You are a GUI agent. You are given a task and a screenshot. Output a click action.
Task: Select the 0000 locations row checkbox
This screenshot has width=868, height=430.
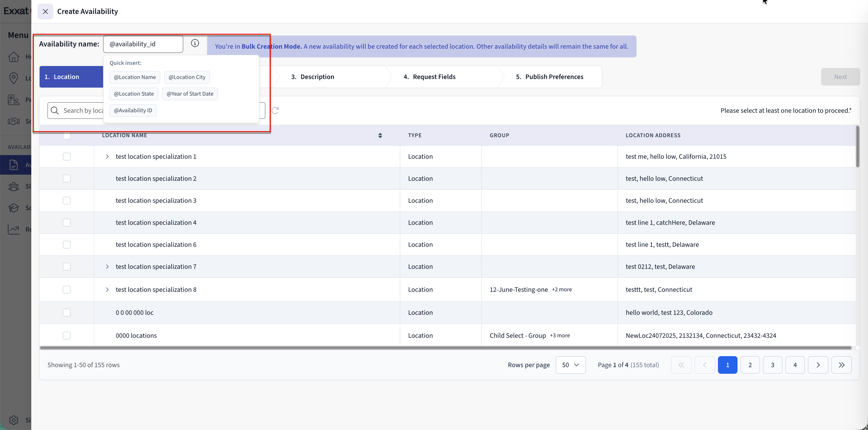click(67, 336)
